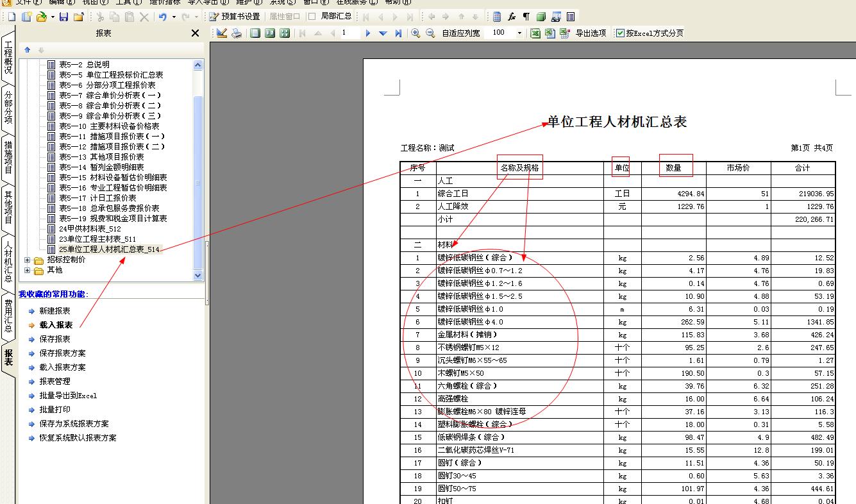The height and width of the screenshot is (504, 856).
Task: Select 表5-6 分部分项工程报价表
Action: tap(107, 85)
